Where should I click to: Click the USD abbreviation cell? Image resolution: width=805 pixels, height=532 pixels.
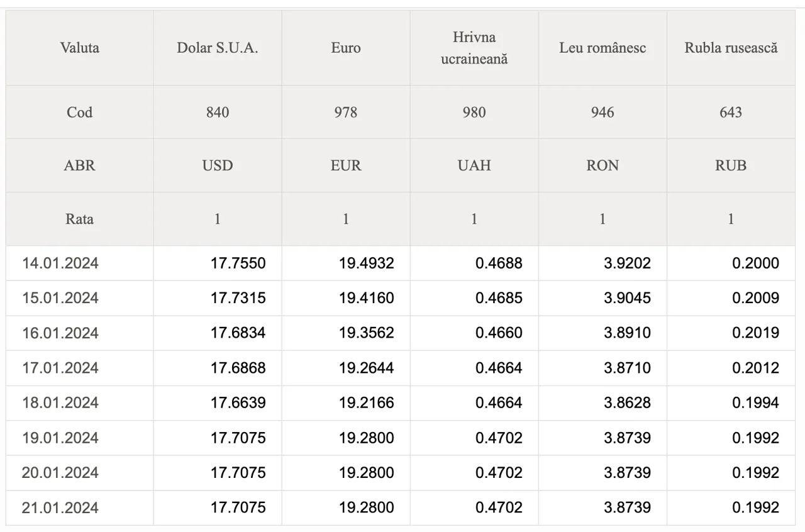click(218, 165)
